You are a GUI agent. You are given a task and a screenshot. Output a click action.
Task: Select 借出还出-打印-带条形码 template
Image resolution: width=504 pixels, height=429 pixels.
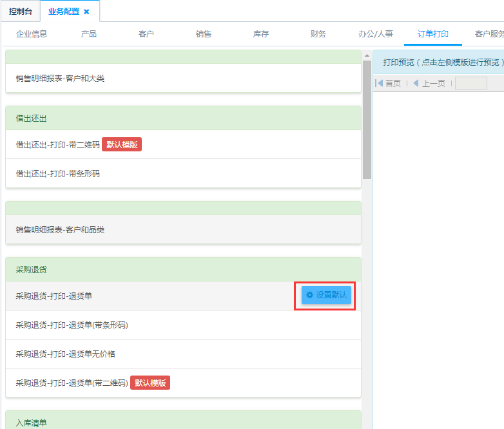(58, 173)
